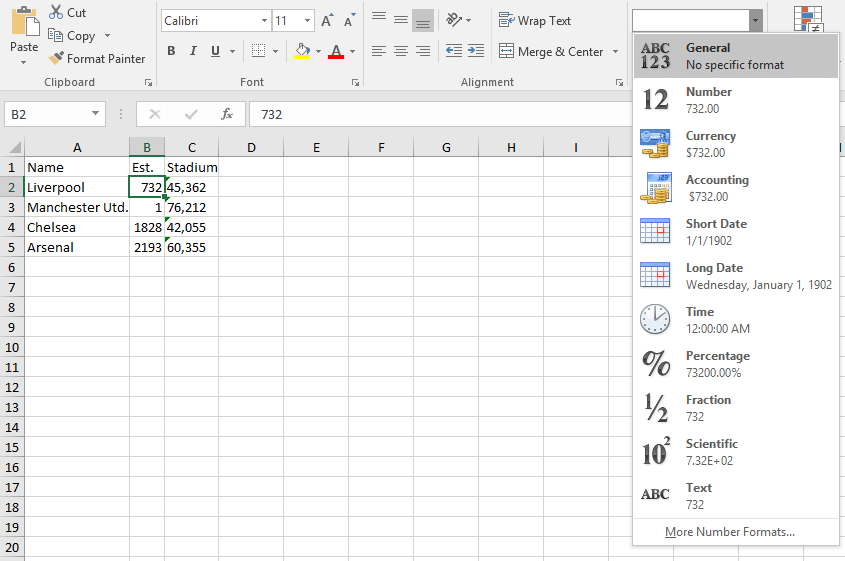Open More Number Formats link
Viewport: 845px width, 561px height.
[x=730, y=532]
